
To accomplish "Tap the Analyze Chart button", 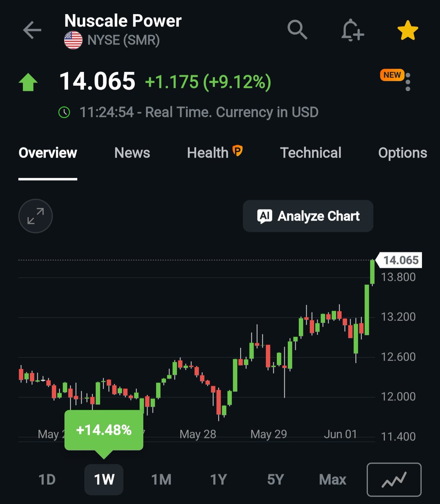I will pyautogui.click(x=308, y=216).
